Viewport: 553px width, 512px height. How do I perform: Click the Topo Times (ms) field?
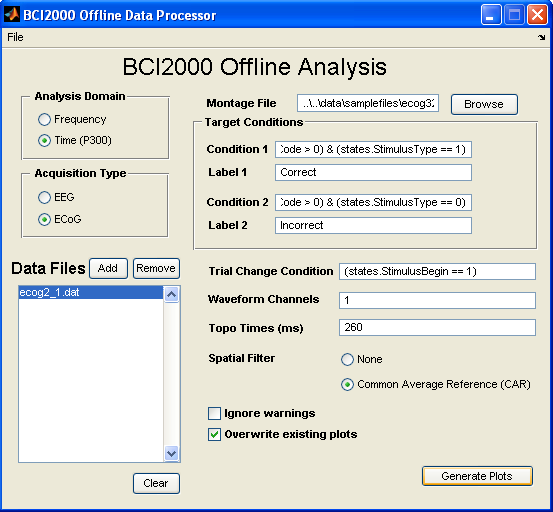(437, 328)
